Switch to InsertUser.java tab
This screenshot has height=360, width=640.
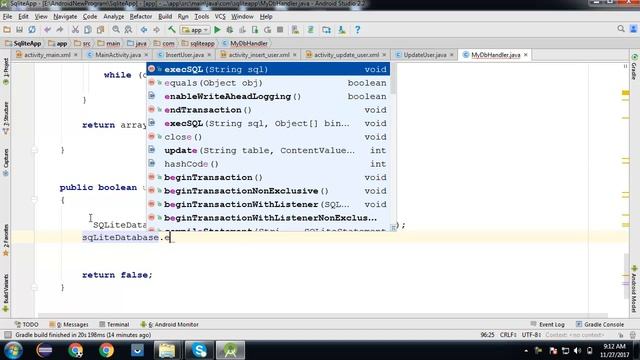tap(184, 55)
